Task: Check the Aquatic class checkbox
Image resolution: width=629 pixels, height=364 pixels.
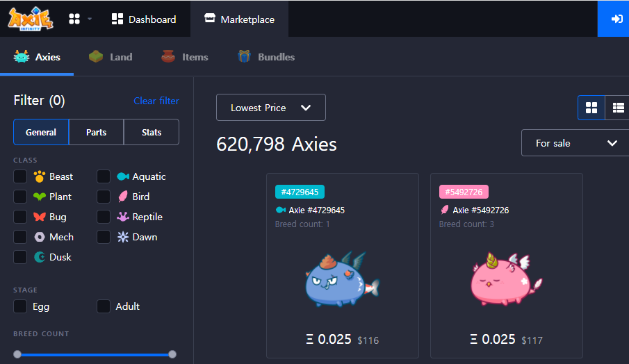Action: tap(104, 176)
